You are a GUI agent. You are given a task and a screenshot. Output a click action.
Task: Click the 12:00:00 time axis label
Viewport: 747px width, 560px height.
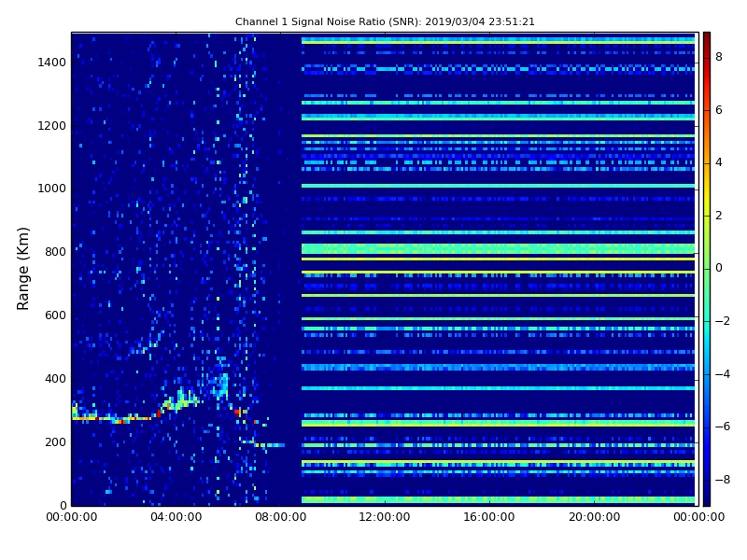(385, 517)
